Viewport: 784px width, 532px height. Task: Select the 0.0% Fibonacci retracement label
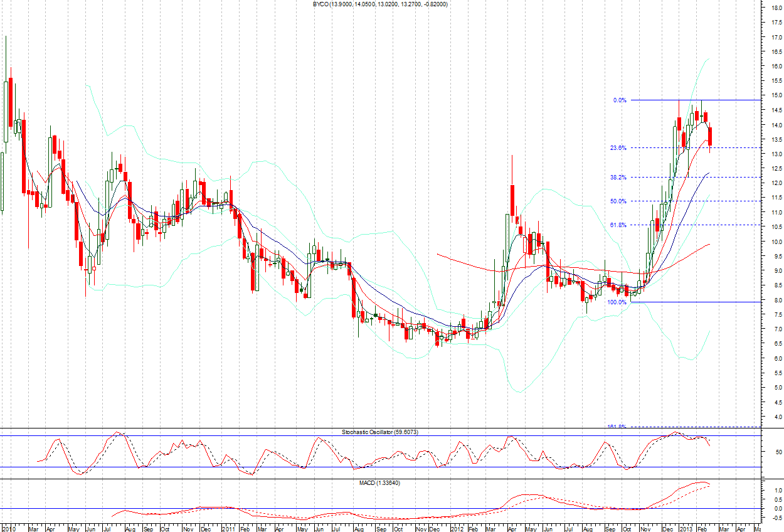pyautogui.click(x=620, y=100)
